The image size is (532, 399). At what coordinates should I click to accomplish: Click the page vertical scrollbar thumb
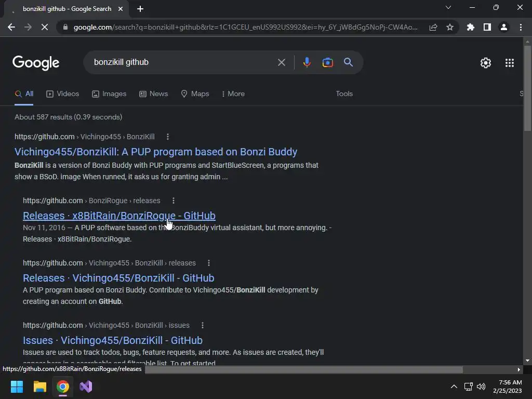tap(527, 87)
